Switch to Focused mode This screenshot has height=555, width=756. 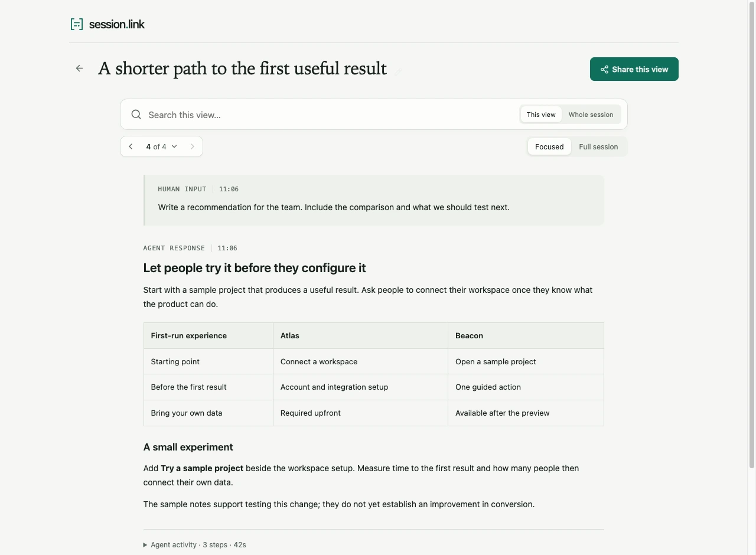[549, 146]
